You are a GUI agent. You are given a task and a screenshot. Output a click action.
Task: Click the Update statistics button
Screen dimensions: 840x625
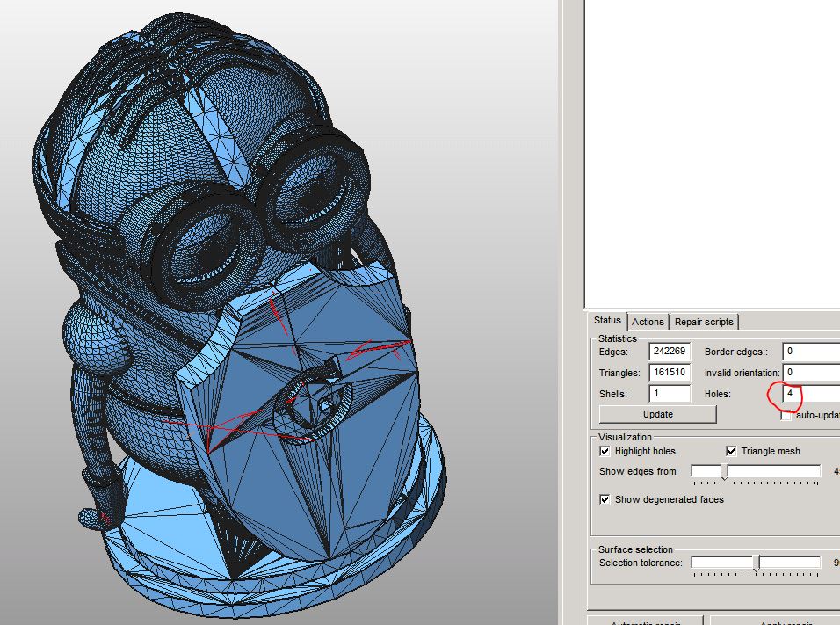coord(655,414)
